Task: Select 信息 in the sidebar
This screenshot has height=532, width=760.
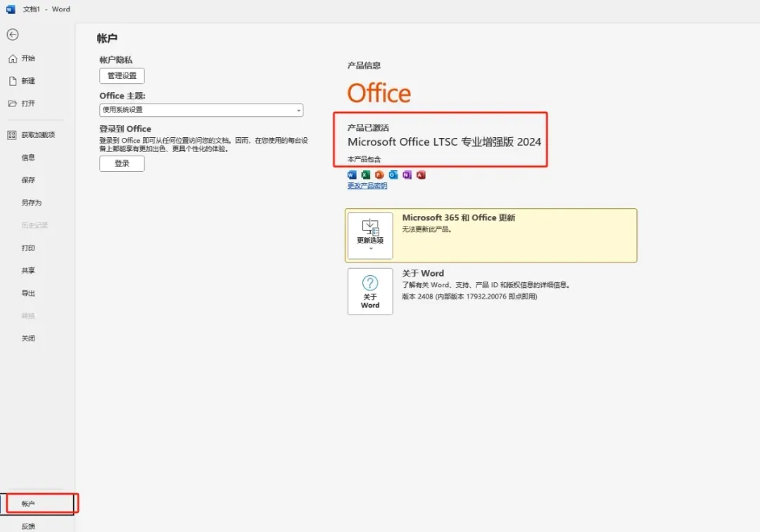Action: click(x=28, y=158)
